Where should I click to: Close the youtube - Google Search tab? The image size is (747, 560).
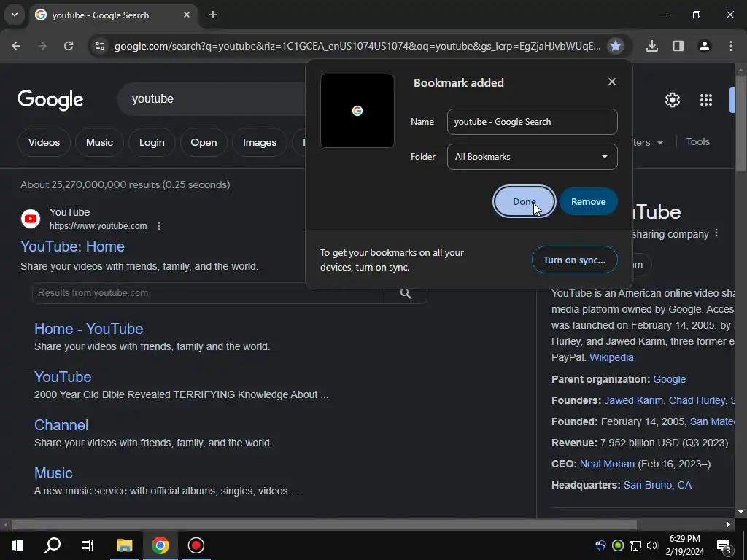[x=187, y=15]
